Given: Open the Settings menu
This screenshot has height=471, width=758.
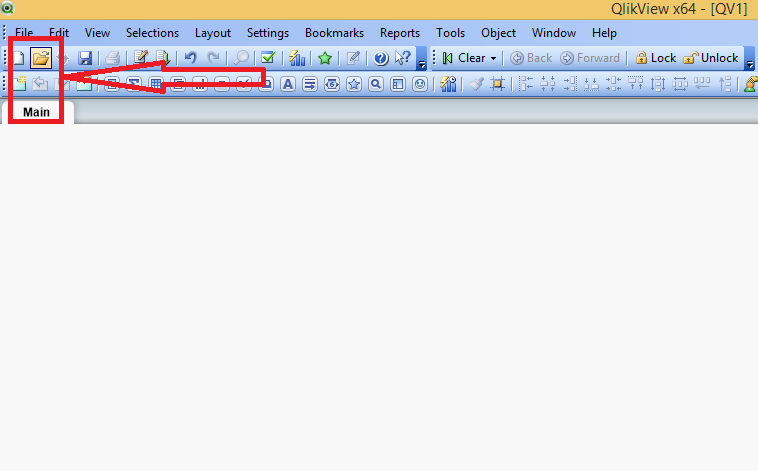Looking at the screenshot, I should 268,33.
